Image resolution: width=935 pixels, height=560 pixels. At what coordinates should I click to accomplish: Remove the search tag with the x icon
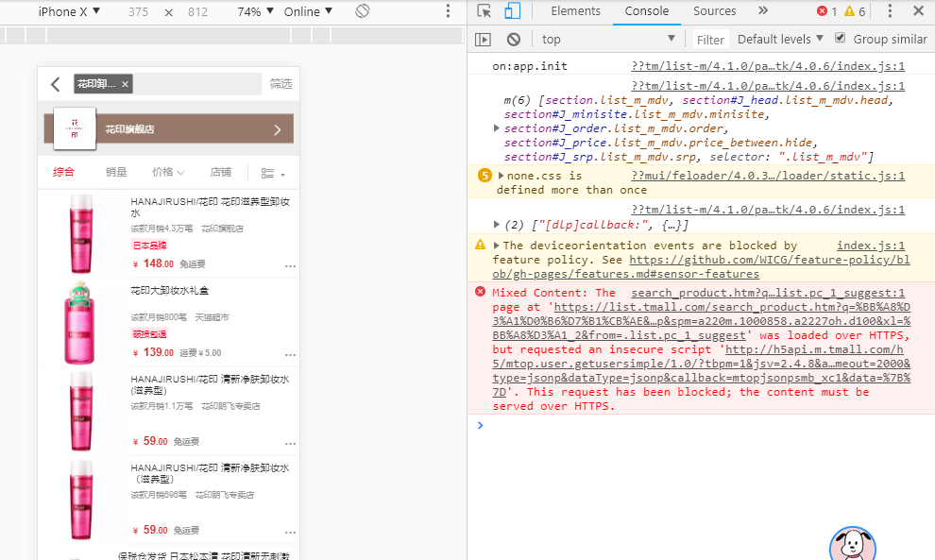[125, 84]
